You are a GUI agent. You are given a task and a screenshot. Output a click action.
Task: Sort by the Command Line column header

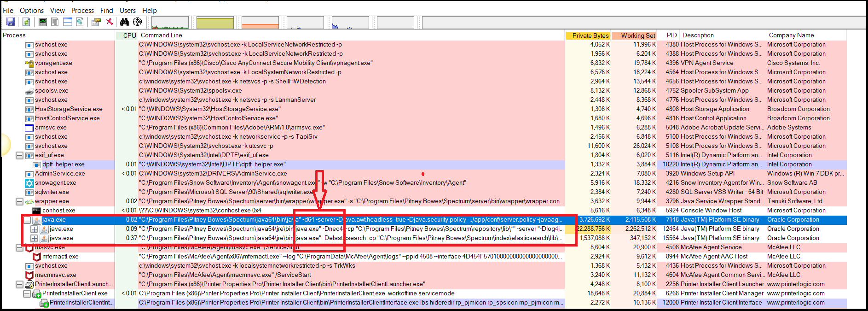[352, 35]
